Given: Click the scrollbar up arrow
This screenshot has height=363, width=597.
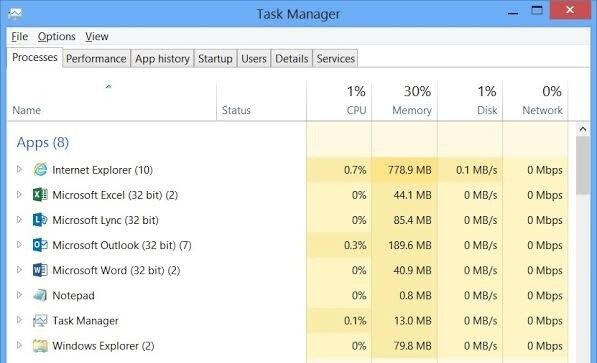Looking at the screenshot, I should coord(583,129).
